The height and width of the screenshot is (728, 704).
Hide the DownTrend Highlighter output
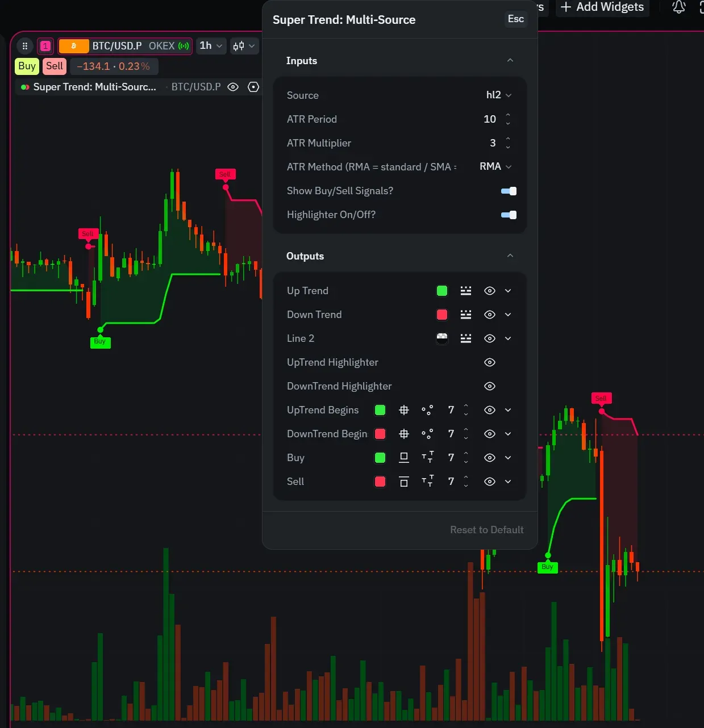click(490, 386)
